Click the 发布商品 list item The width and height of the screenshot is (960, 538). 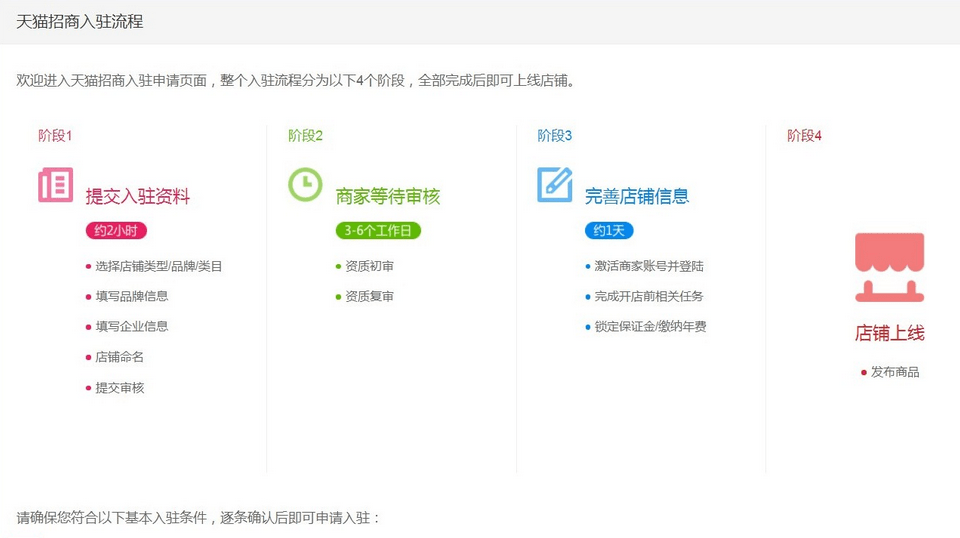pyautogui.click(x=890, y=372)
